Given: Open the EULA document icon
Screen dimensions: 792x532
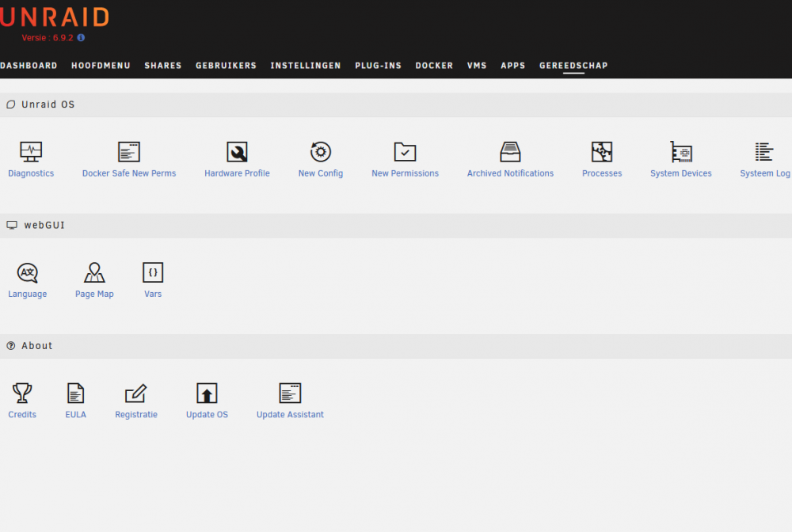Looking at the screenshot, I should (75, 393).
